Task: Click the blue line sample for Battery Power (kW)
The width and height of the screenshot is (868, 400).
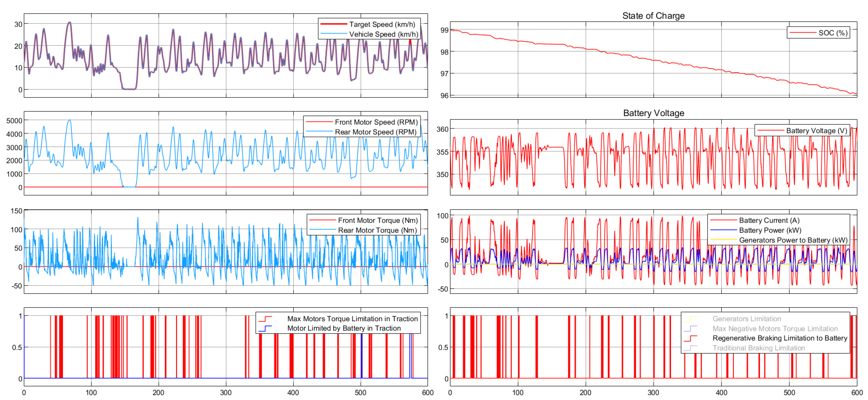Action: pyautogui.click(x=723, y=230)
